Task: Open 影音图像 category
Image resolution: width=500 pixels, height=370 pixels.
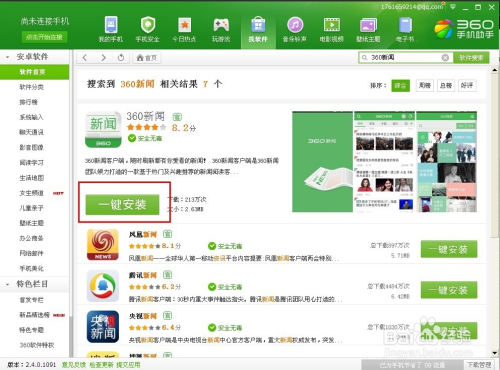Action: pyautogui.click(x=32, y=147)
